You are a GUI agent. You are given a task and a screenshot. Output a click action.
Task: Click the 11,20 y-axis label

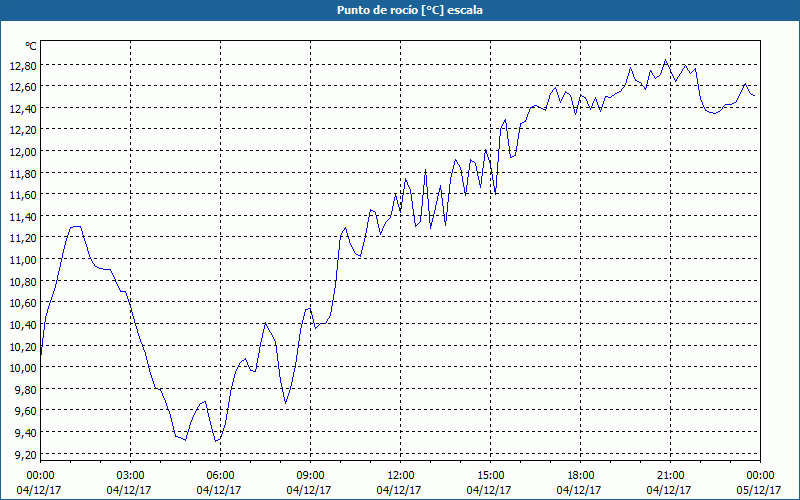23,238
